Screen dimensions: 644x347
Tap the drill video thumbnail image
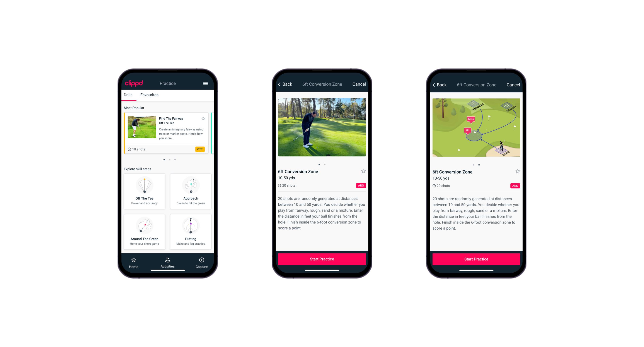click(321, 129)
